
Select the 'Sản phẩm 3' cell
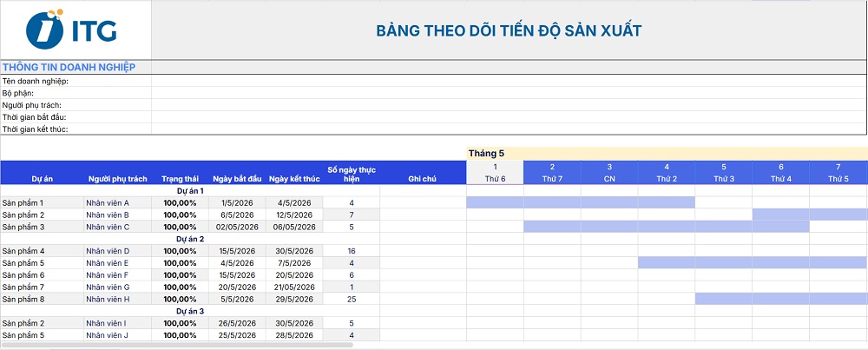click(x=42, y=227)
